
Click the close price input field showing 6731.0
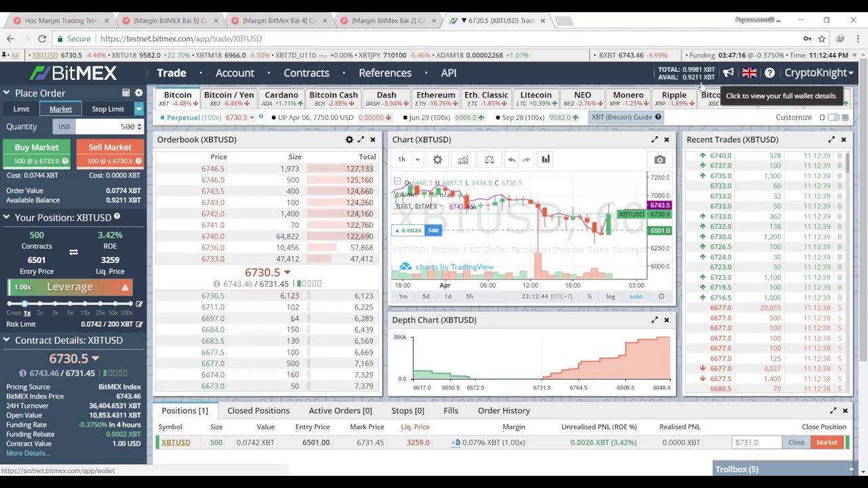click(x=757, y=443)
